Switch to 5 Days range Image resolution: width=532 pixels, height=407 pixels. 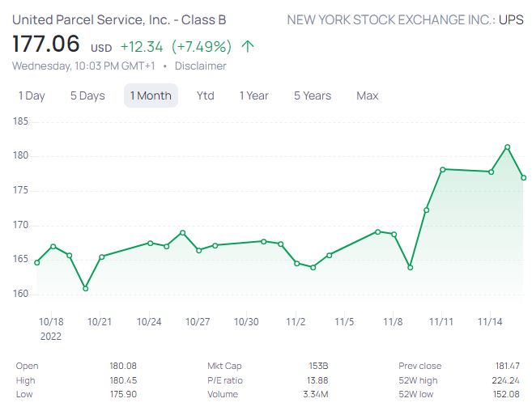click(x=87, y=95)
